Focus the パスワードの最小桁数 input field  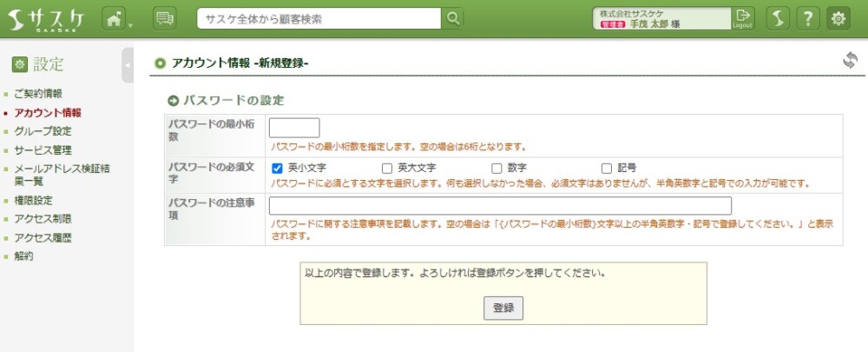pyautogui.click(x=294, y=128)
